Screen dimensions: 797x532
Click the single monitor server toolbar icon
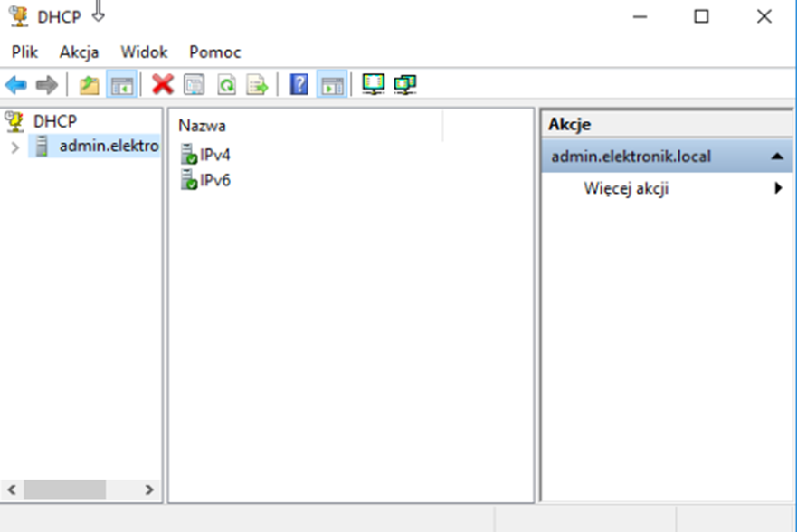[373, 85]
